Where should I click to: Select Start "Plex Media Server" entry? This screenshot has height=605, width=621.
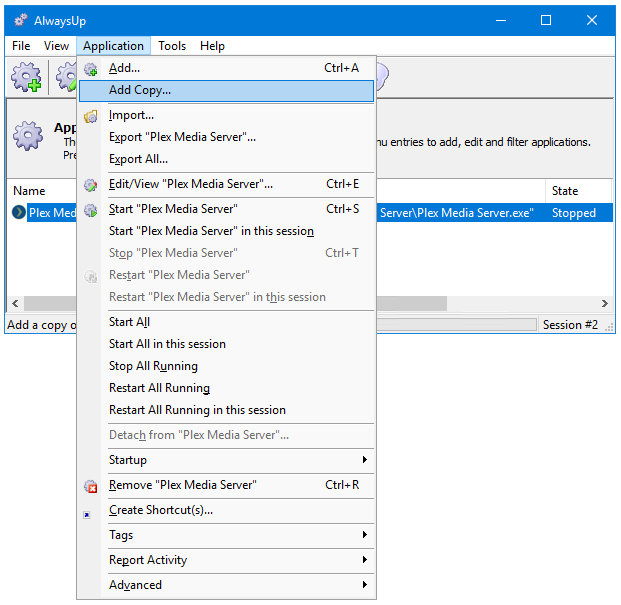[227, 209]
